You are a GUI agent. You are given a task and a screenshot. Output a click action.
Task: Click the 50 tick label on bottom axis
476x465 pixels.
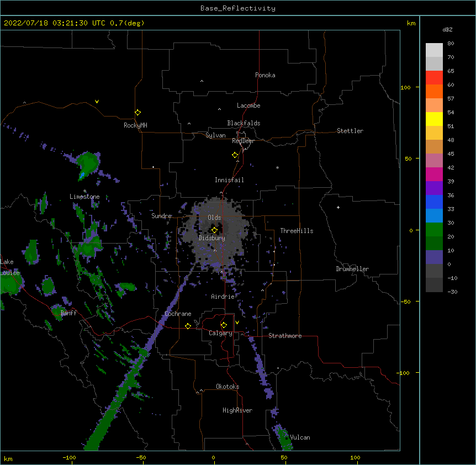pos(284,457)
